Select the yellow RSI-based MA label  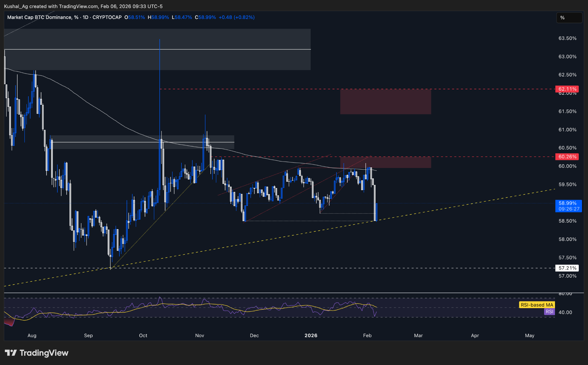coord(537,305)
